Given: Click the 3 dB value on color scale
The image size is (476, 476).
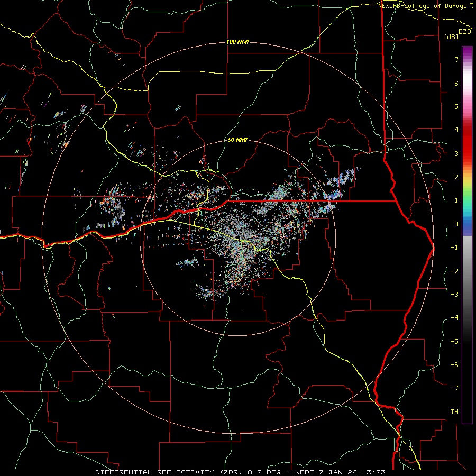Looking at the screenshot, I should point(456,153).
